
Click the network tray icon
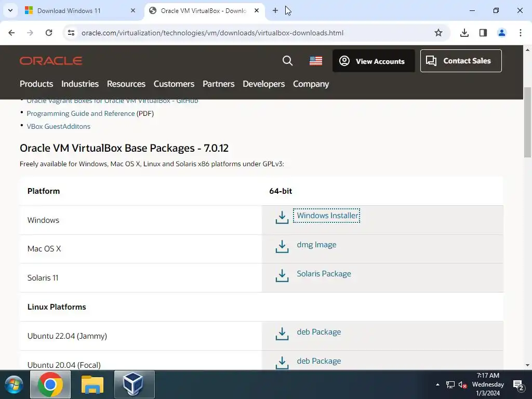[x=450, y=384]
